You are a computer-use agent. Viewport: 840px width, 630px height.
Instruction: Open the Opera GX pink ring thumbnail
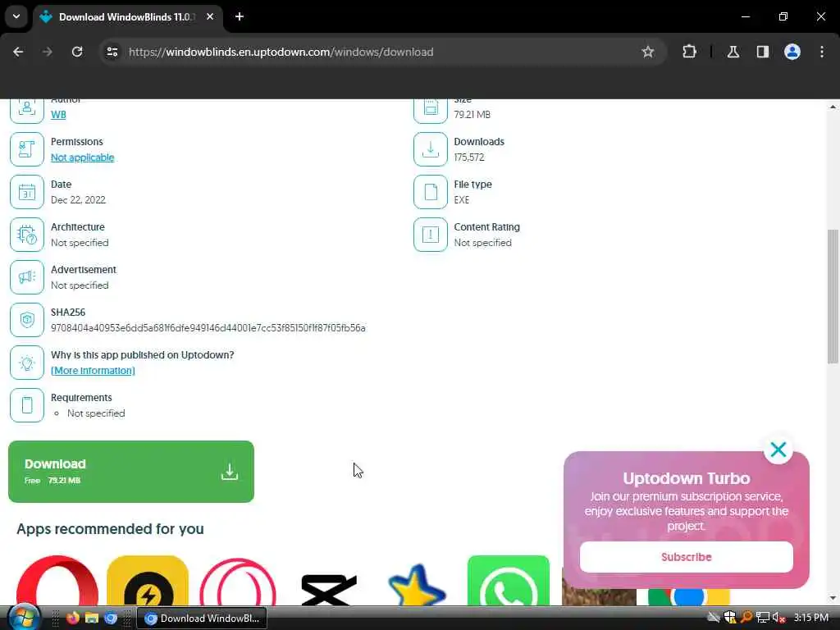click(x=238, y=581)
